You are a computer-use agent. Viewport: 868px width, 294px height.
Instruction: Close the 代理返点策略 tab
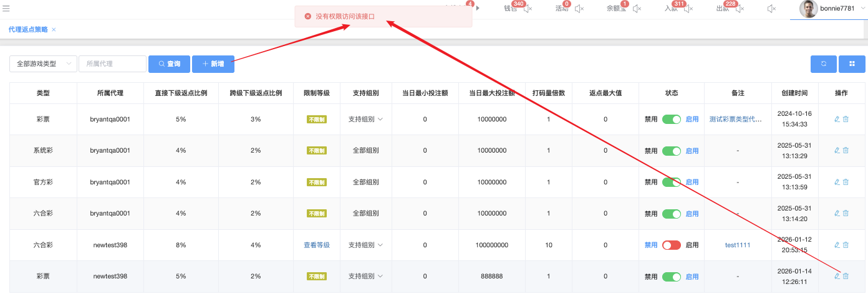[x=54, y=30]
